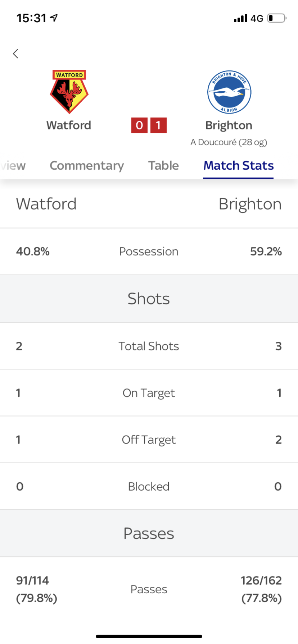The image size is (298, 644).
Task: Tap the 4G network indicator
Action: point(257,18)
